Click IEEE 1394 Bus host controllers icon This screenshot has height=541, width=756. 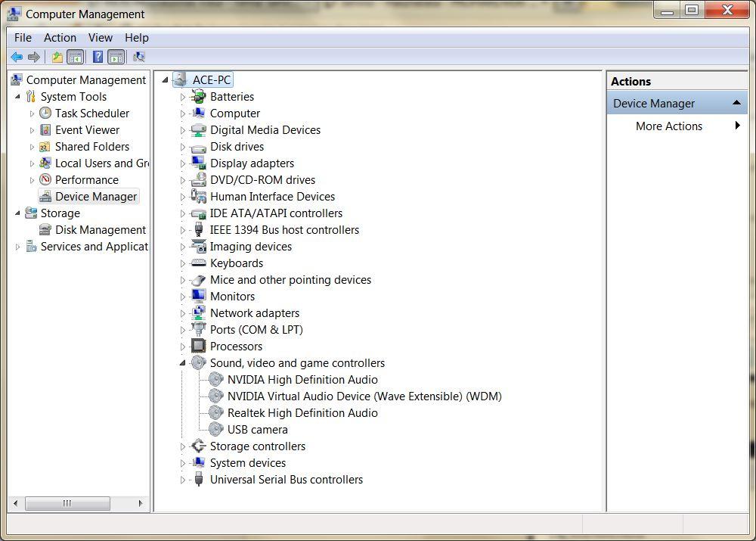tap(198, 230)
